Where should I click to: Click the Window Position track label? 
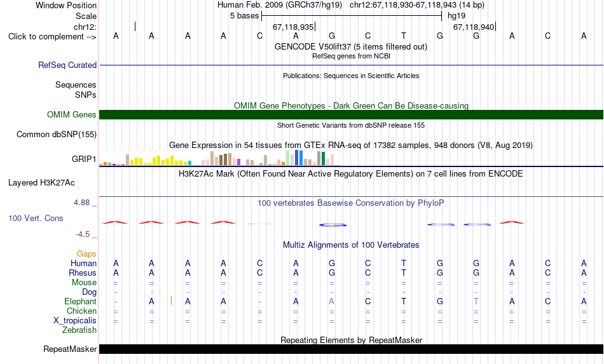click(66, 5)
